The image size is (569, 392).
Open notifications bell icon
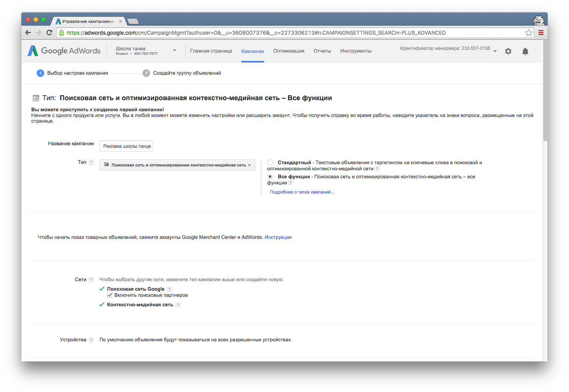tap(525, 51)
